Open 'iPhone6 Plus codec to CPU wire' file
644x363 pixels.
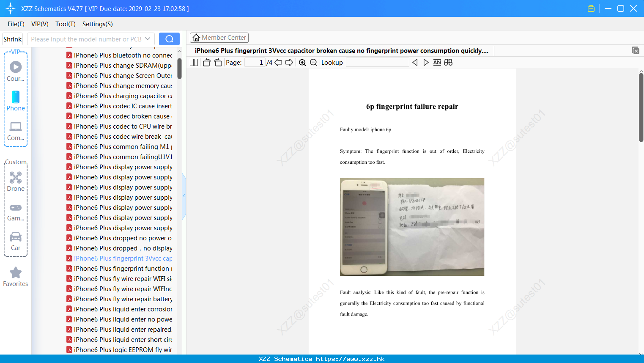click(119, 126)
